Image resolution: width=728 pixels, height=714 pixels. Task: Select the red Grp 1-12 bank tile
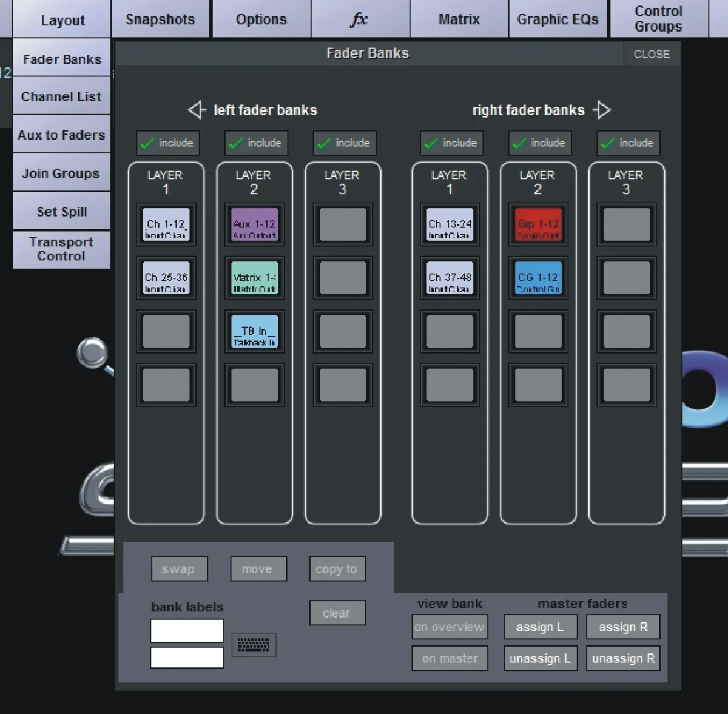[539, 224]
